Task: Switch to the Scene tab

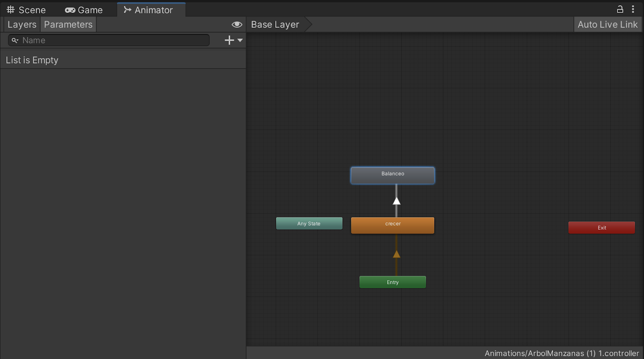Action: [26, 10]
